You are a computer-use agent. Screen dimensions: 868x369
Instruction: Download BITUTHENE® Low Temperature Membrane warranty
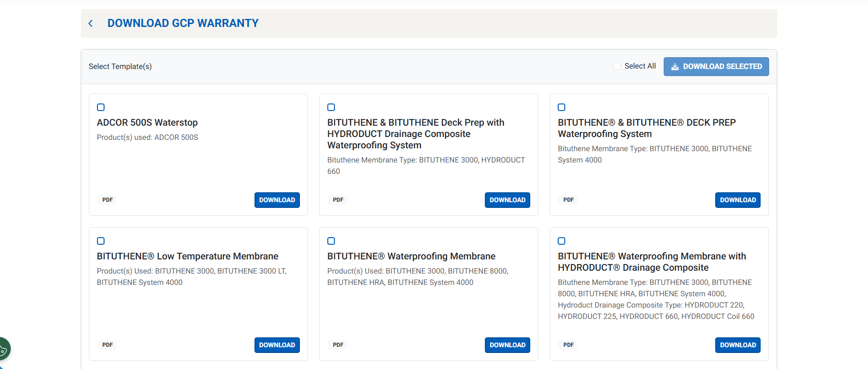tap(277, 345)
